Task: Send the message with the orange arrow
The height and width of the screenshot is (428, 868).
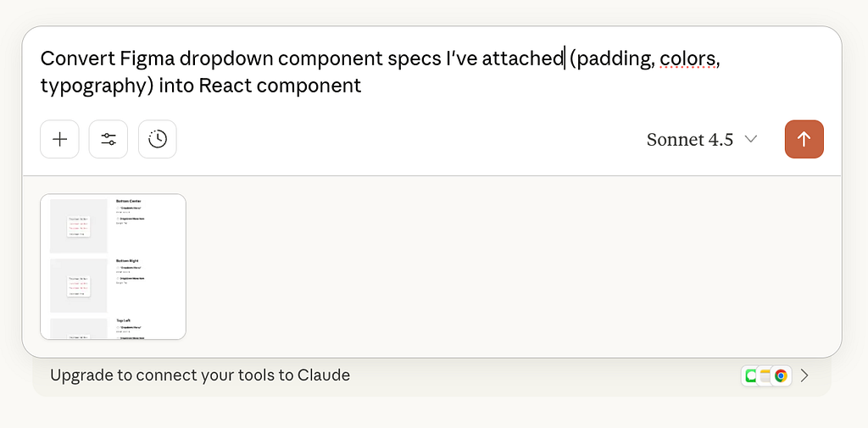Action: 804,140
